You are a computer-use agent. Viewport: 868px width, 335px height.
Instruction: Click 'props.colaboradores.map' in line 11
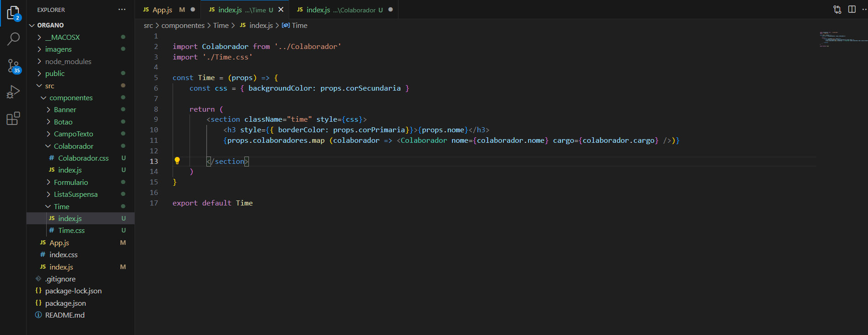click(276, 140)
